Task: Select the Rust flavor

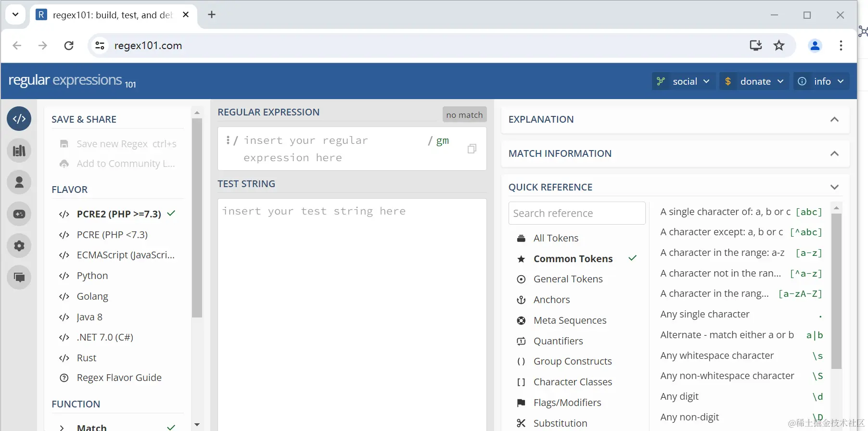Action: click(117, 358)
